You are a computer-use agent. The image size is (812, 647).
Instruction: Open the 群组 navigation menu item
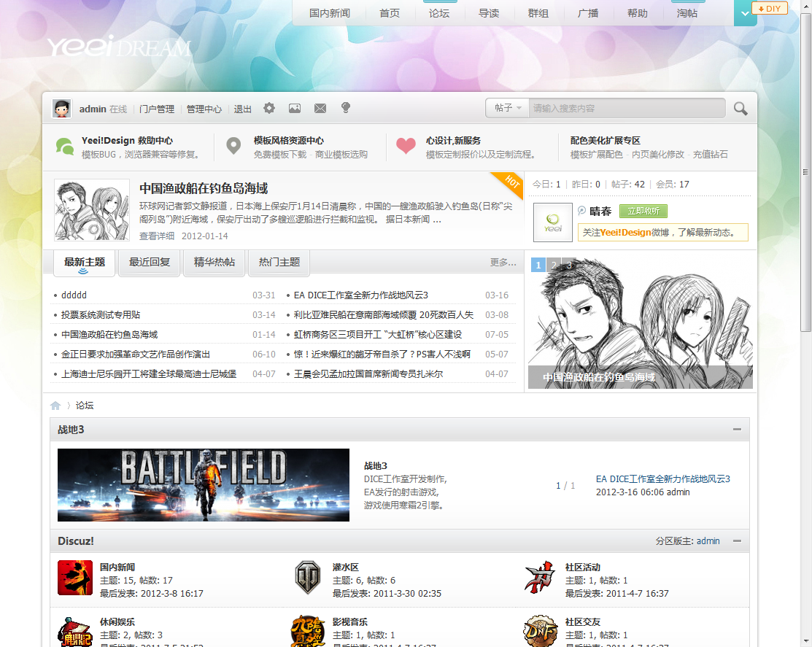click(x=538, y=13)
